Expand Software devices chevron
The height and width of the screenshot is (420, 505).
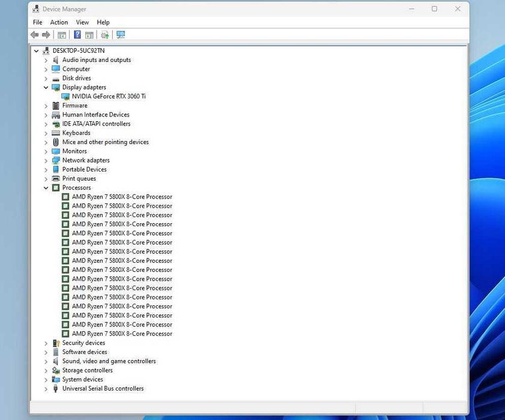[46, 352]
